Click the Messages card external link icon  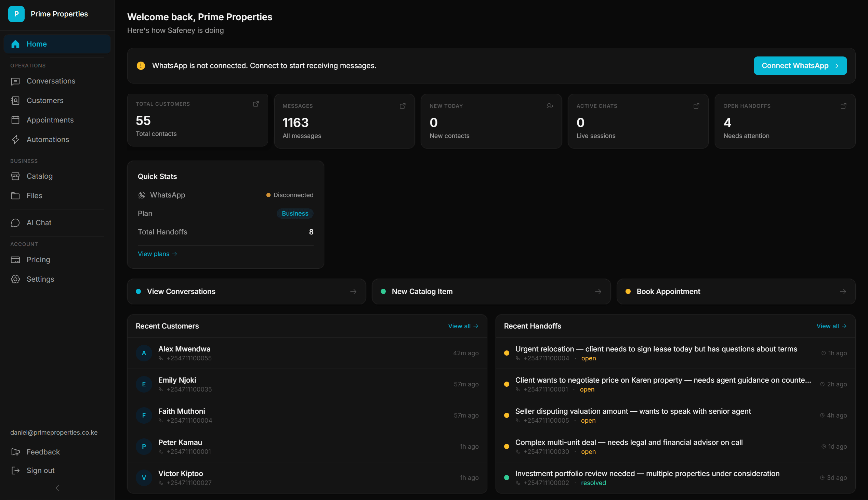point(403,106)
